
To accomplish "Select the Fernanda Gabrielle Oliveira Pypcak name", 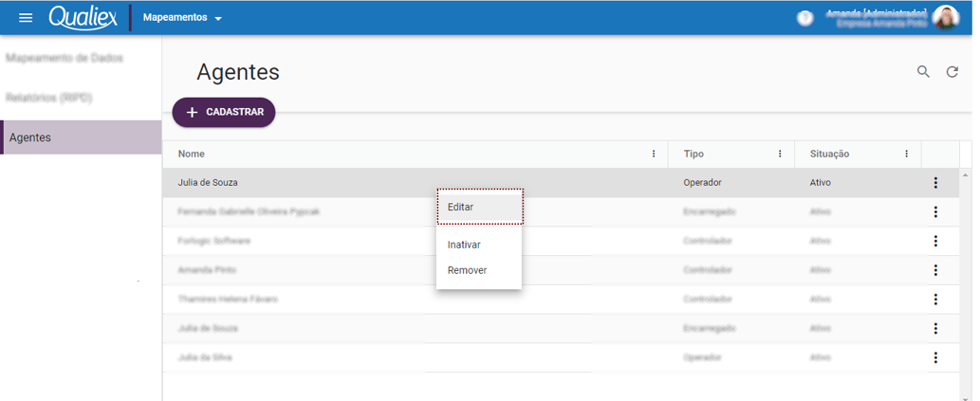I will click(249, 211).
